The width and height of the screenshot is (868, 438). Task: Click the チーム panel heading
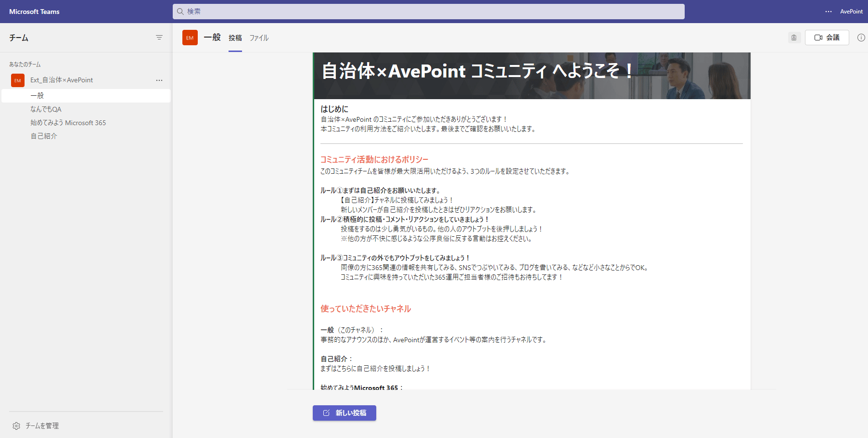[x=19, y=38]
